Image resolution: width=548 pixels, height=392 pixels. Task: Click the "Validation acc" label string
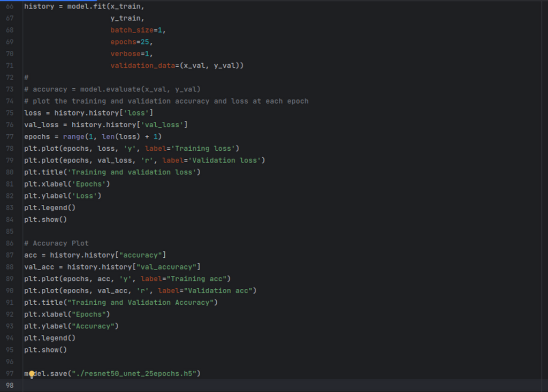(x=220, y=290)
